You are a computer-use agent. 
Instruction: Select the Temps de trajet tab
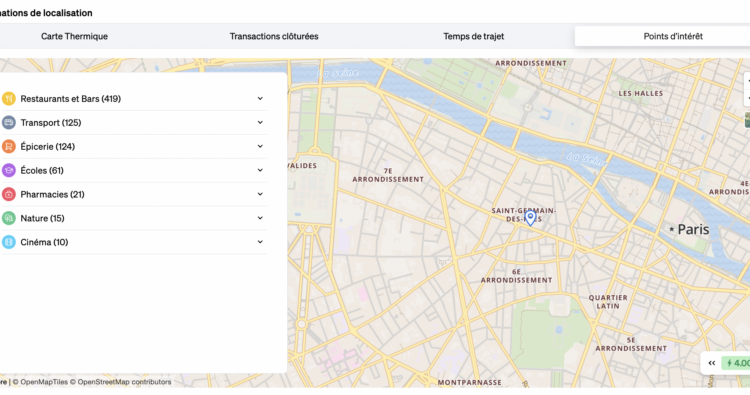(x=474, y=36)
